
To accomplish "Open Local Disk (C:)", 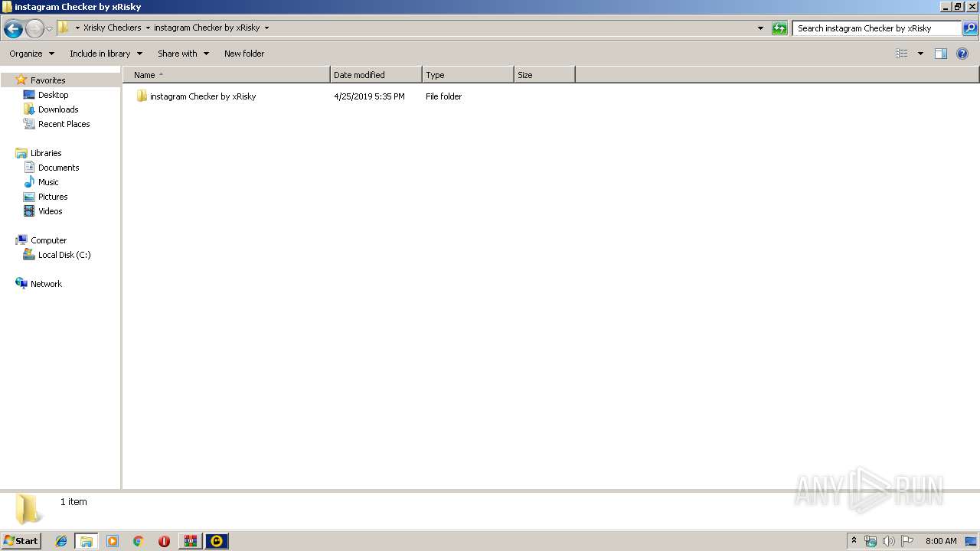I will tap(64, 255).
